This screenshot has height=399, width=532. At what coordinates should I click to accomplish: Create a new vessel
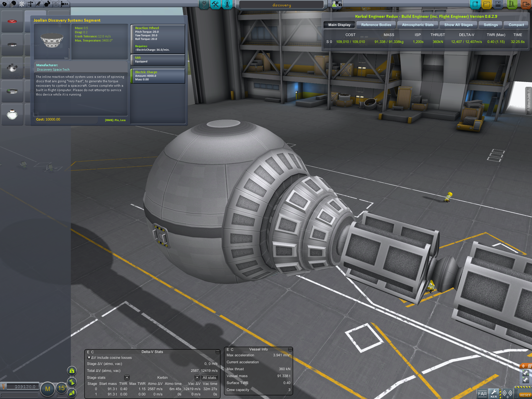click(x=475, y=4)
